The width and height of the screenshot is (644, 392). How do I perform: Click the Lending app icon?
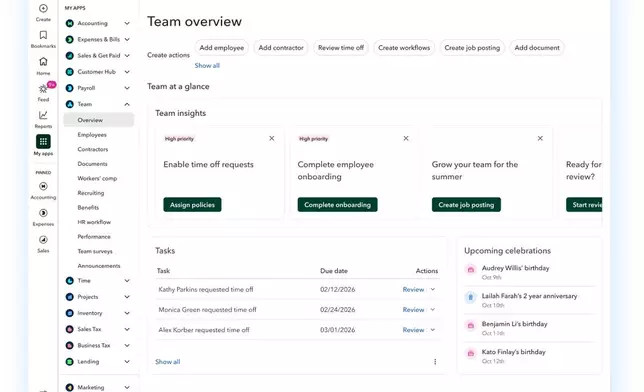tap(70, 362)
